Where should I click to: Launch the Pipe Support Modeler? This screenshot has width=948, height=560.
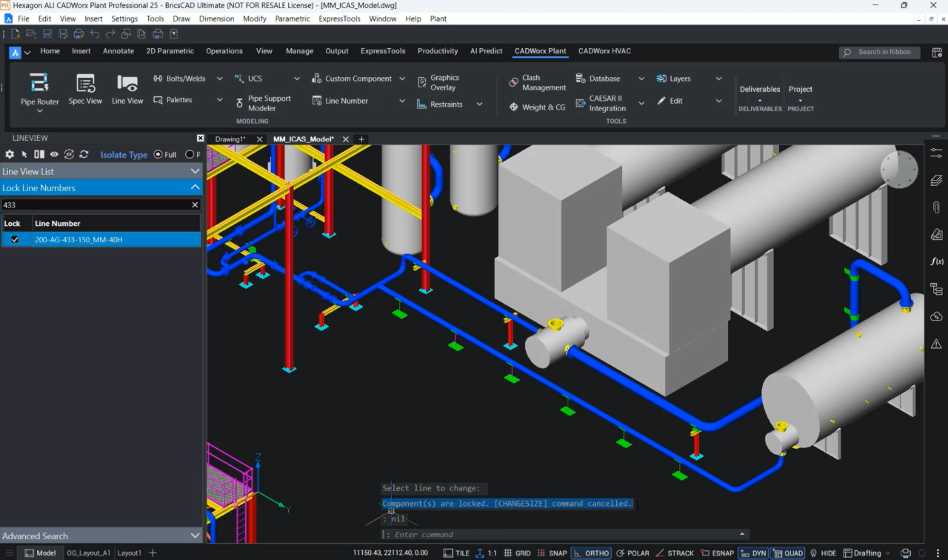(x=263, y=103)
